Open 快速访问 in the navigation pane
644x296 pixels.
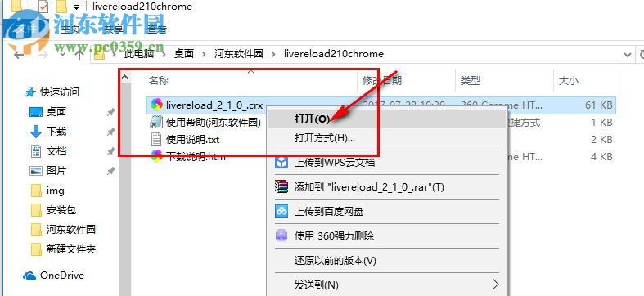59,92
